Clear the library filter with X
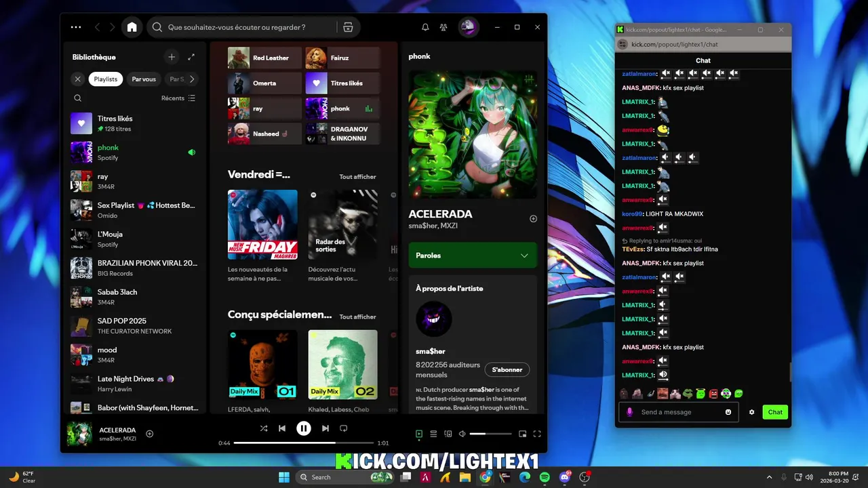The width and height of the screenshot is (868, 488). click(77, 79)
